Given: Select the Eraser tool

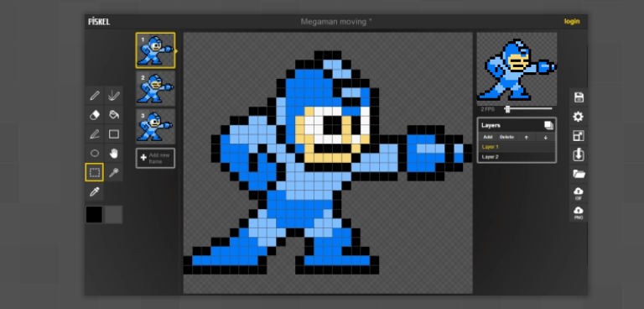Looking at the screenshot, I should click(x=95, y=115).
